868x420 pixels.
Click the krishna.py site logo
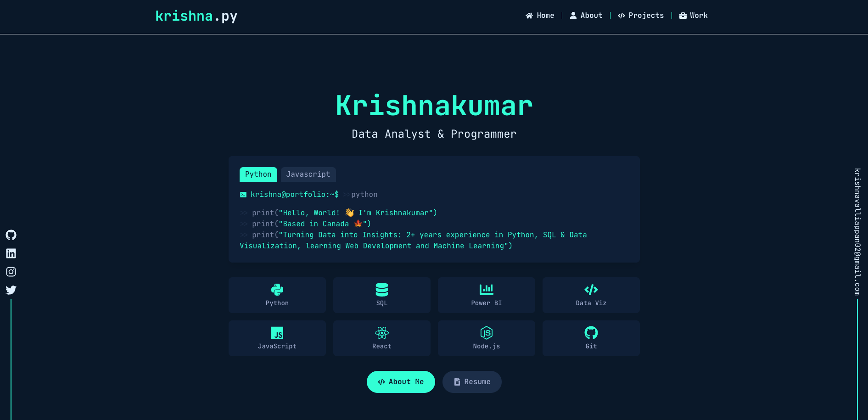(196, 16)
